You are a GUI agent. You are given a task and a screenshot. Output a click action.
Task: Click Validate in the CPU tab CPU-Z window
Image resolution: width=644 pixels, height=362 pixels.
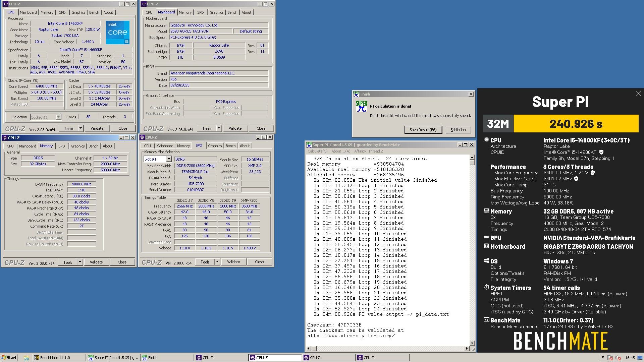tap(97, 128)
